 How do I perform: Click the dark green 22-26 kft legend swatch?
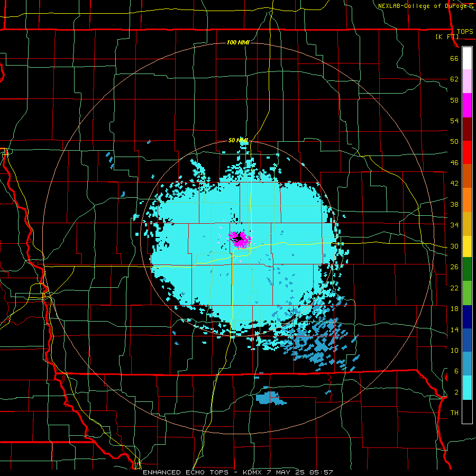click(467, 269)
